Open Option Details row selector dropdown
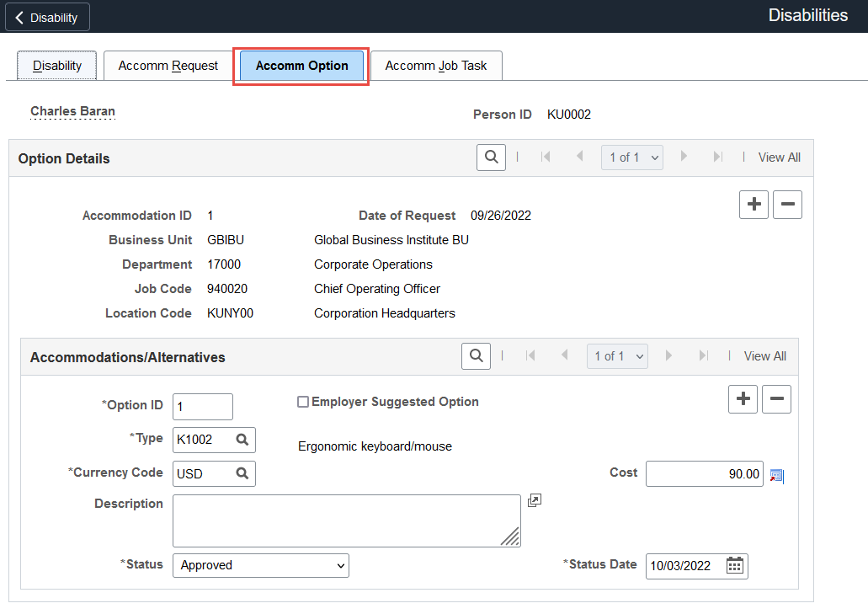 631,158
